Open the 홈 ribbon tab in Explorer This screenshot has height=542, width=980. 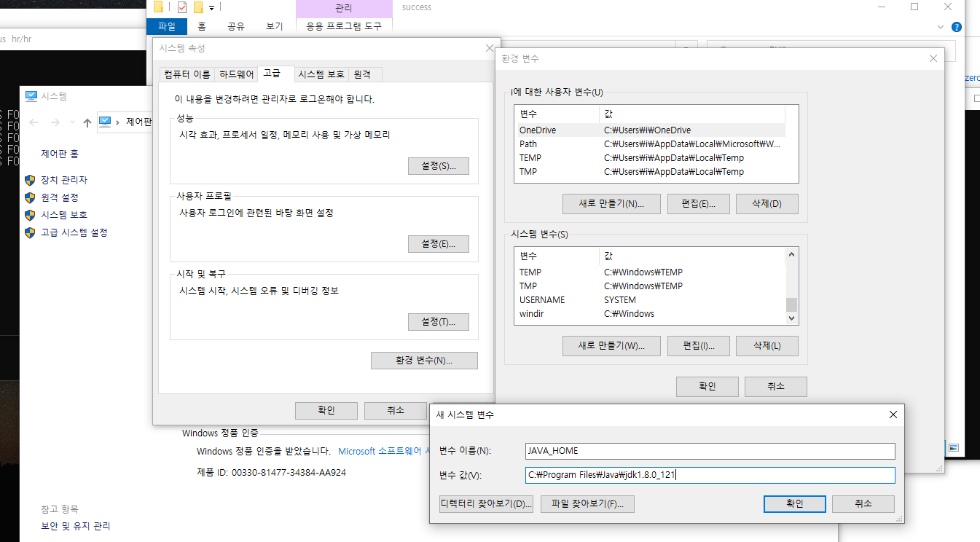point(202,26)
